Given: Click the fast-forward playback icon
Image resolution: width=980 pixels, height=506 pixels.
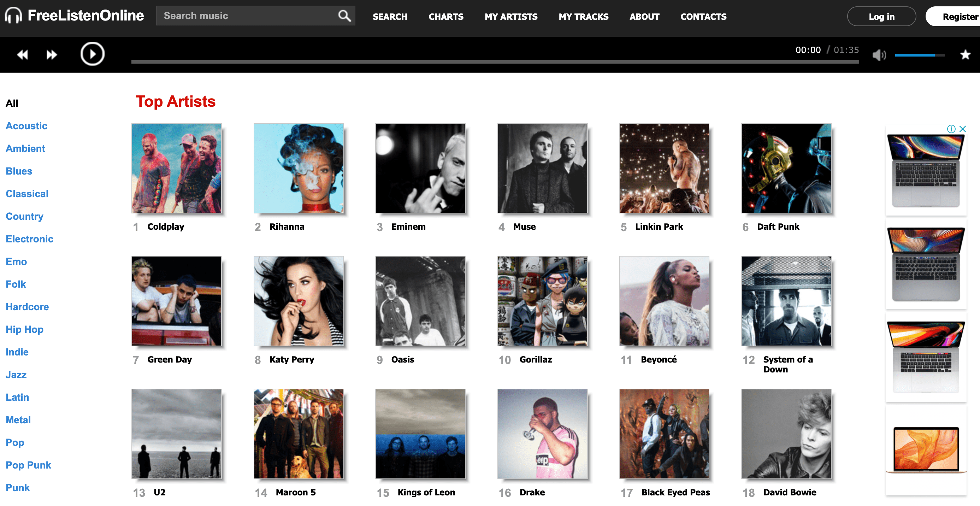Looking at the screenshot, I should point(52,54).
